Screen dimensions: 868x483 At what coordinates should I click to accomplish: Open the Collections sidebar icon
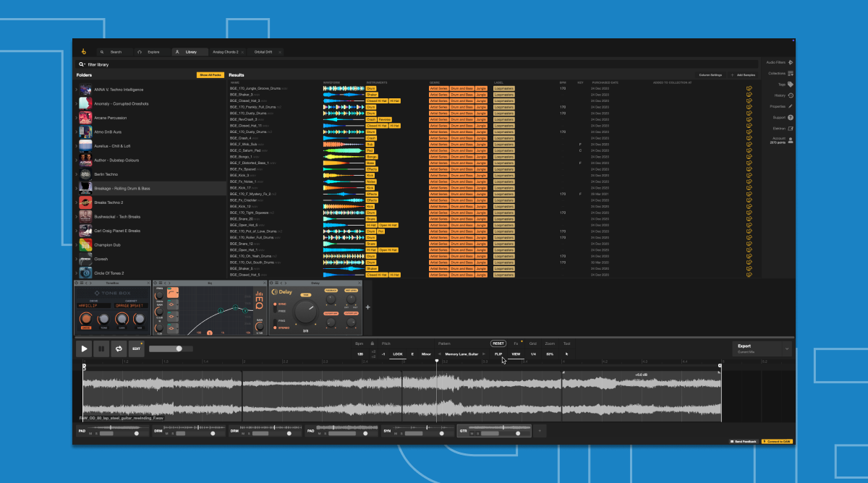tap(790, 74)
